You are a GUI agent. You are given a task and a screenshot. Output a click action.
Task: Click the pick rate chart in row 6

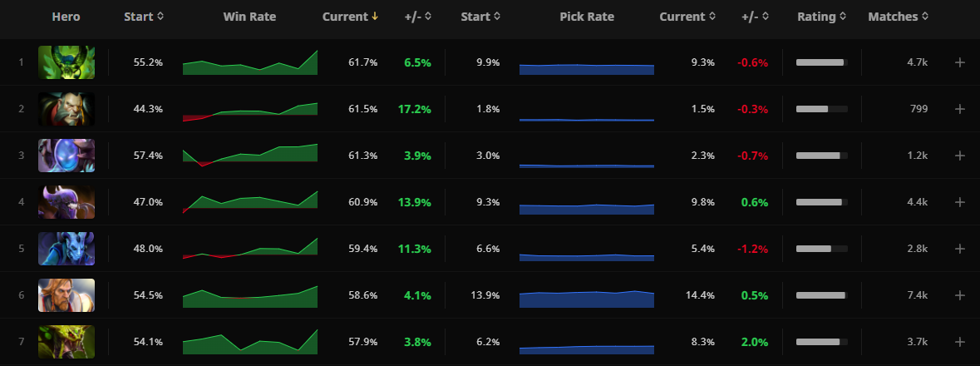tap(586, 299)
